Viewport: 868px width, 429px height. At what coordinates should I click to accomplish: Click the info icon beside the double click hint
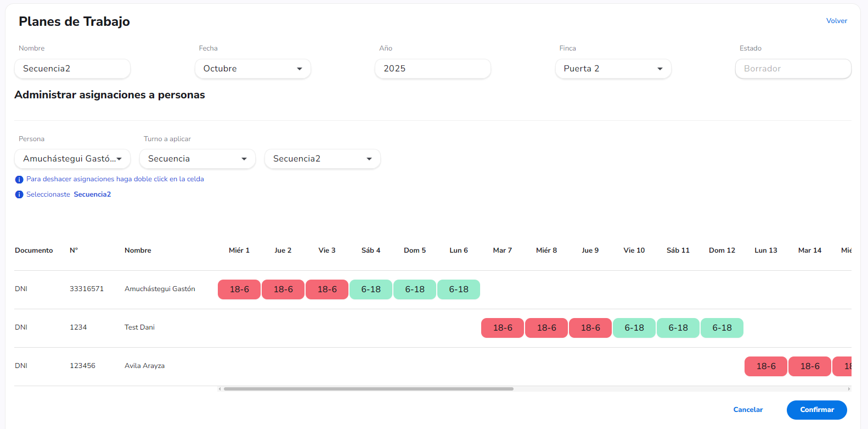pyautogui.click(x=19, y=180)
